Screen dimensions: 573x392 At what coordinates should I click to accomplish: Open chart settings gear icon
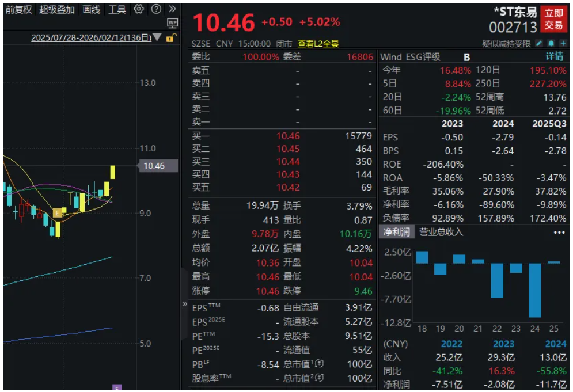coord(139,9)
